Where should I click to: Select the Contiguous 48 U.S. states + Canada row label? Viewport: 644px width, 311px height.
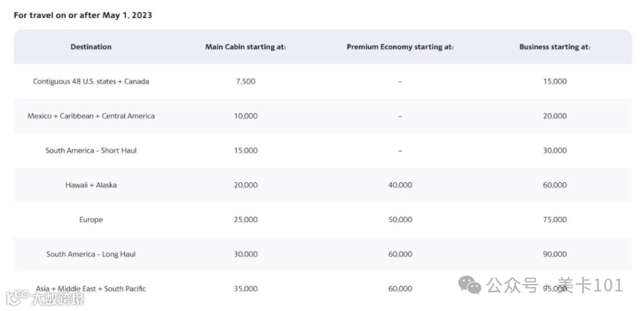91,81
